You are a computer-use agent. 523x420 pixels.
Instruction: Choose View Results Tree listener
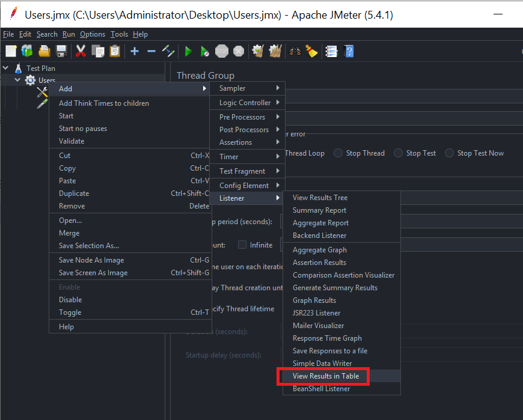[x=341, y=198]
